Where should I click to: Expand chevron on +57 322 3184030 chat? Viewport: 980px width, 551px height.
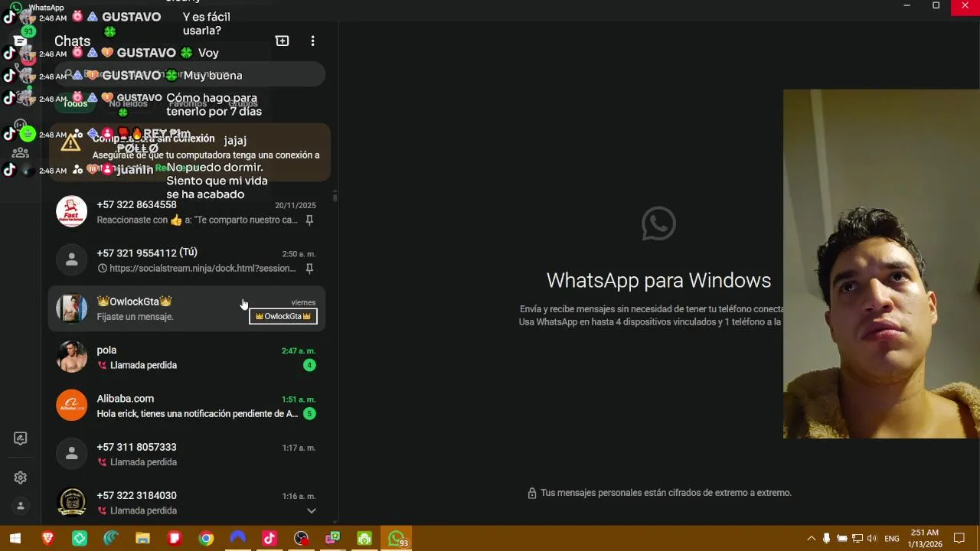click(x=312, y=510)
